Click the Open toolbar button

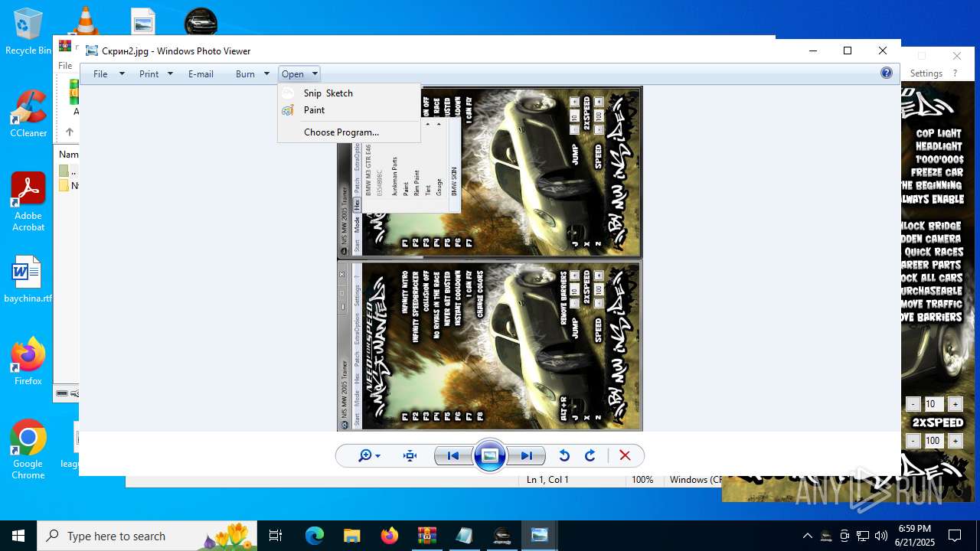292,74
